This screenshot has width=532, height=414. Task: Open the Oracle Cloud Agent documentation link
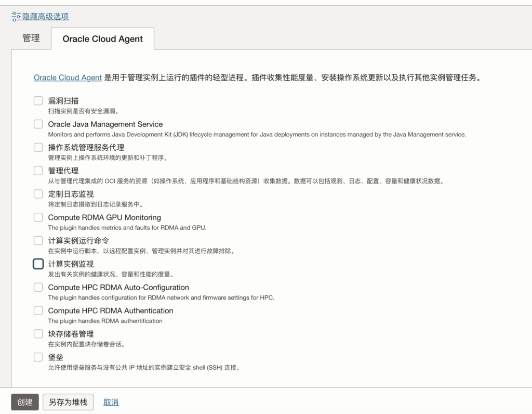point(68,77)
